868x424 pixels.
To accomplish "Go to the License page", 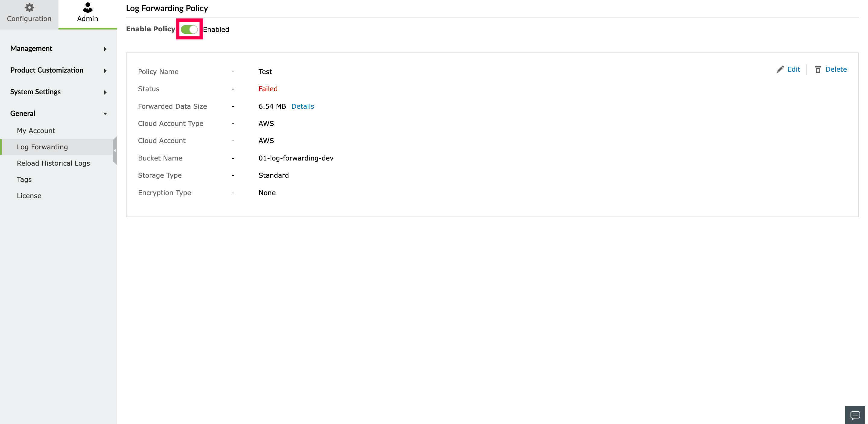I will click(29, 196).
